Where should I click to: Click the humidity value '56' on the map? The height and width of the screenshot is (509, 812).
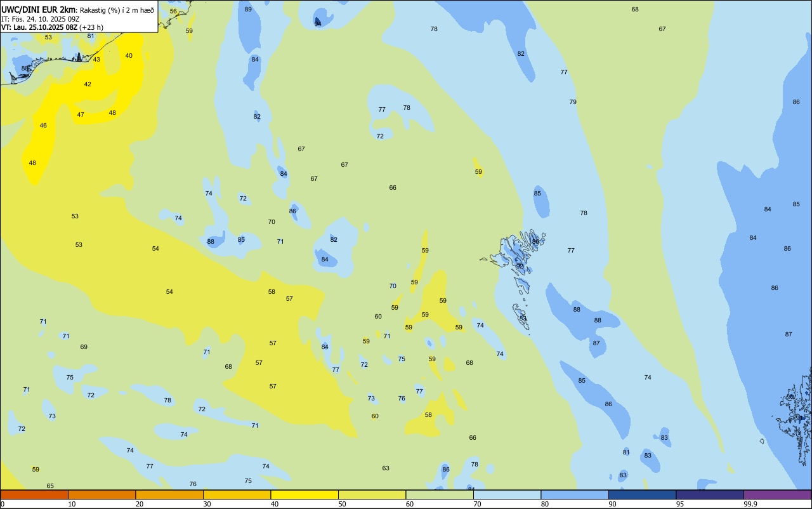coord(173,11)
